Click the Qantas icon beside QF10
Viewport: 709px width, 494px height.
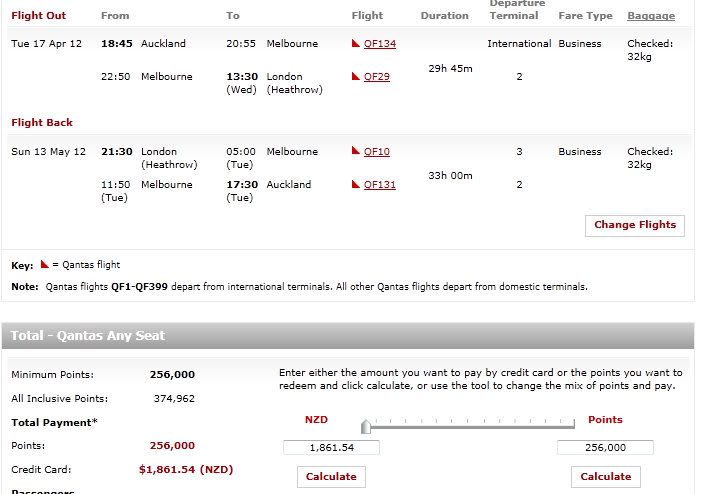point(356,151)
